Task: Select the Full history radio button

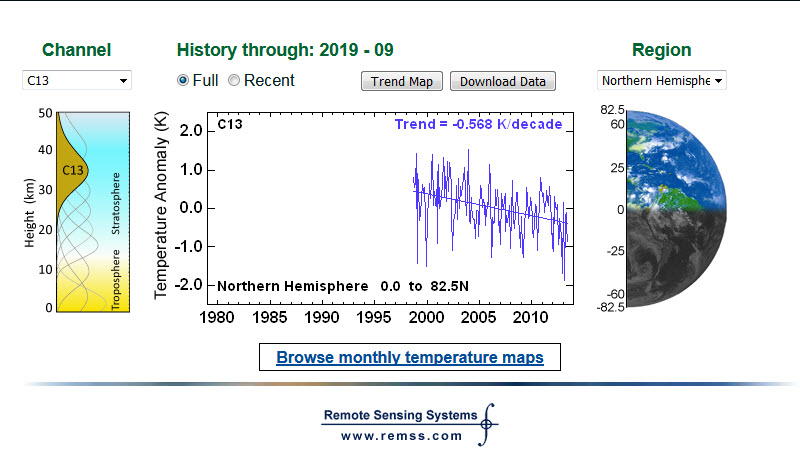Action: 183,81
